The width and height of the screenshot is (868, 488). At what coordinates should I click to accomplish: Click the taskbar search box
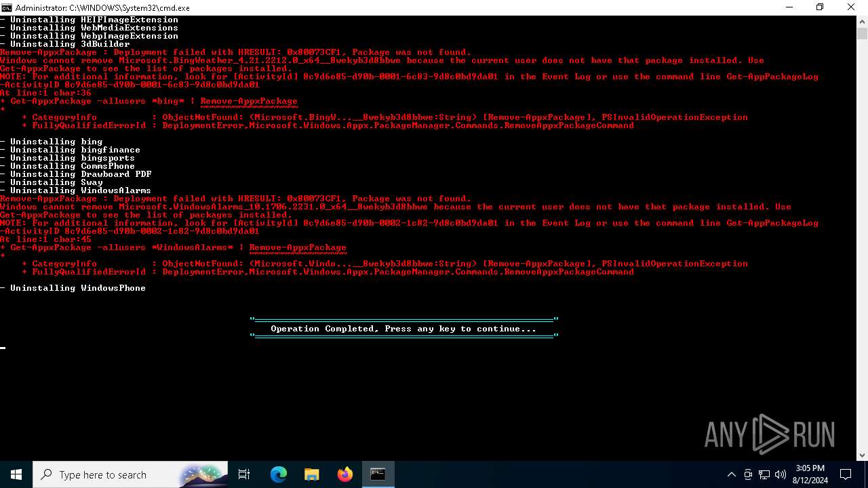(x=130, y=474)
